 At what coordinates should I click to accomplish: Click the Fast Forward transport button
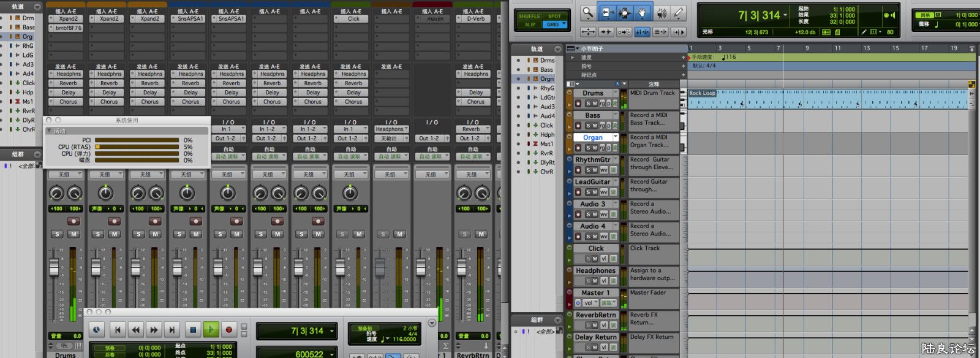pos(154,330)
